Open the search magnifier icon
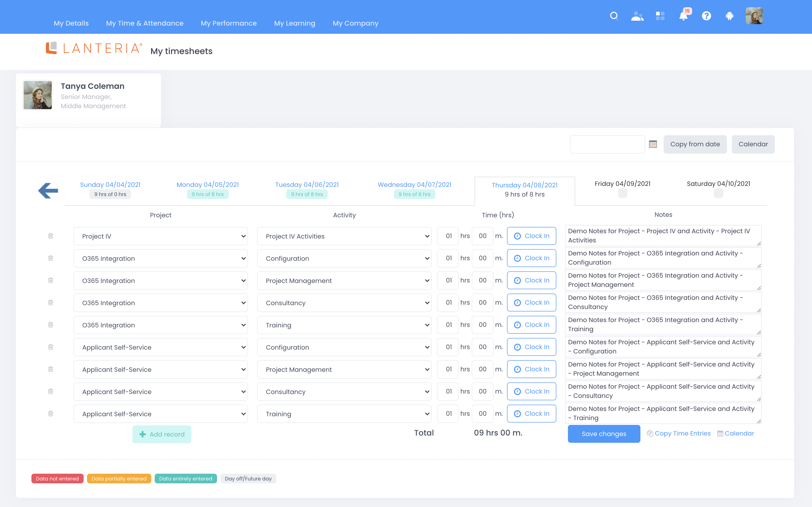Image resolution: width=812 pixels, height=507 pixels. pyautogui.click(x=614, y=16)
